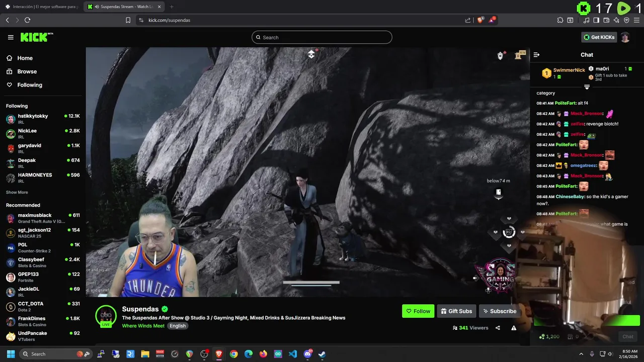Open the Kick hamburger sidebar menu
The width and height of the screenshot is (644, 362).
click(11, 37)
